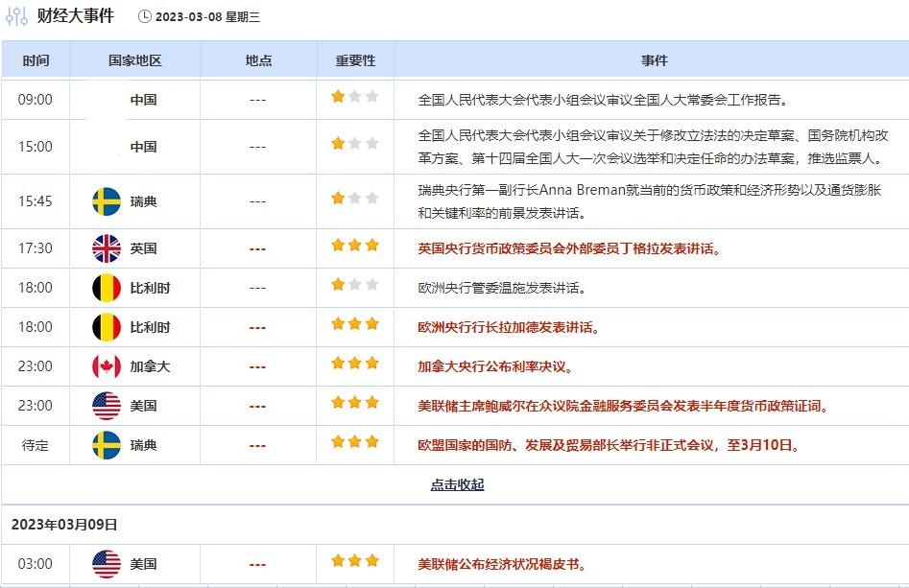Click US flag in Powell testimony row
The width and height of the screenshot is (909, 588).
pyautogui.click(x=107, y=406)
